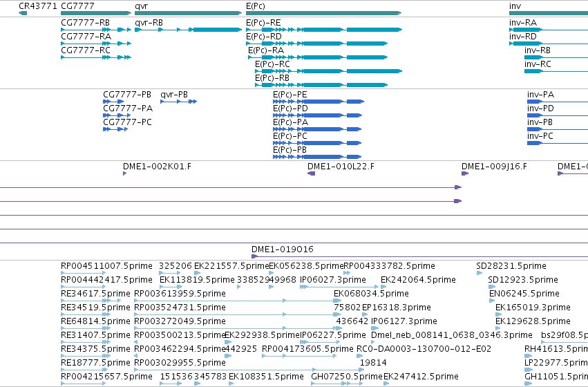This screenshot has height=387, width=588.
Task: Click the CG7777 gene bar
Action: click(96, 13)
